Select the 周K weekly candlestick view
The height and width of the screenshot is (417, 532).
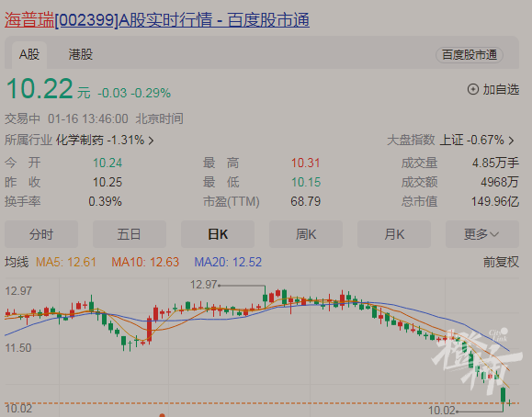(306, 234)
